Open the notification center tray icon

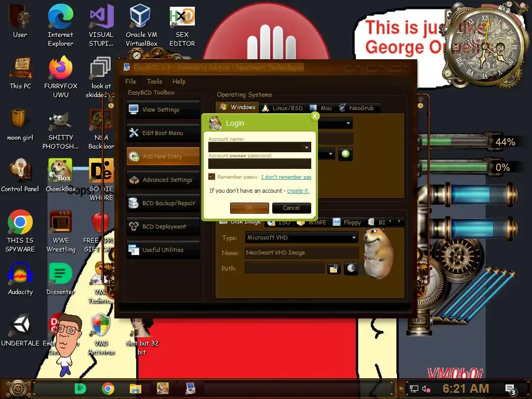coord(511,389)
